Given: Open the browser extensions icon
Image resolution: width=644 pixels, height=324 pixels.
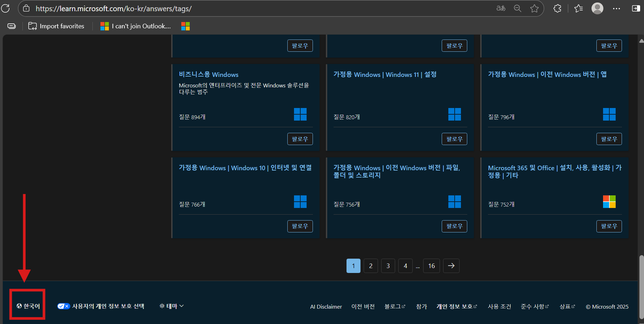Looking at the screenshot, I should tap(558, 8).
